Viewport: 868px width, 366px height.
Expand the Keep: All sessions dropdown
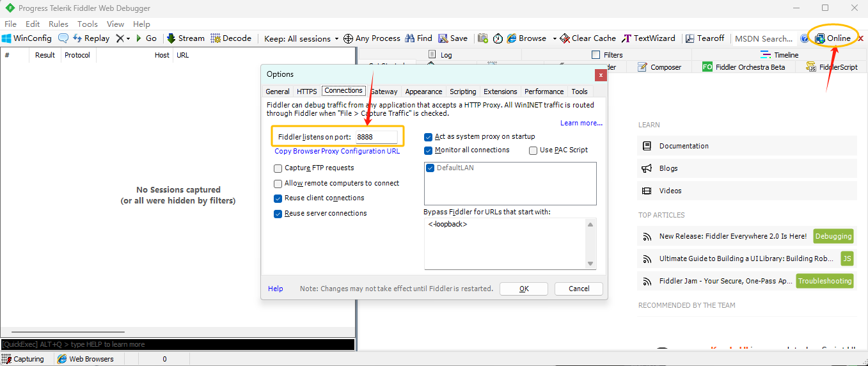pos(336,38)
